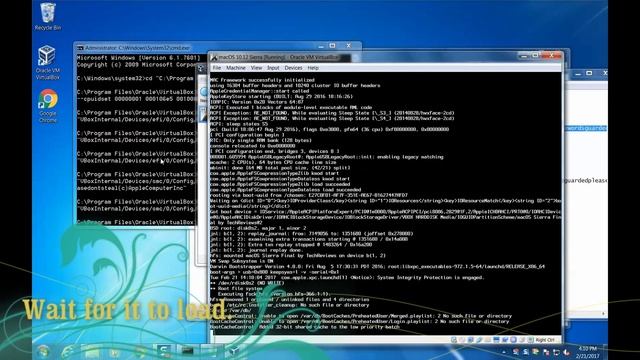Minimize the macOS Sierra VM window
The width and height of the screenshot is (640, 360).
[x=524, y=56]
